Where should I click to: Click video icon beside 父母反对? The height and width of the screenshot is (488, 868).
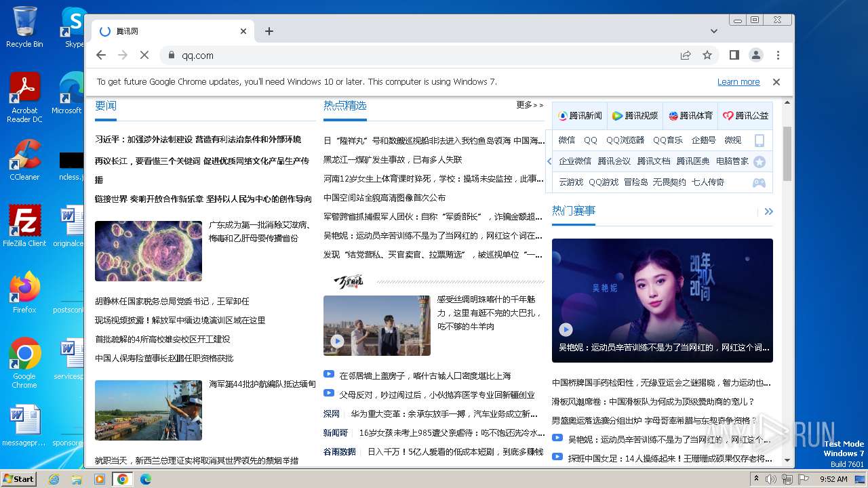[329, 393]
